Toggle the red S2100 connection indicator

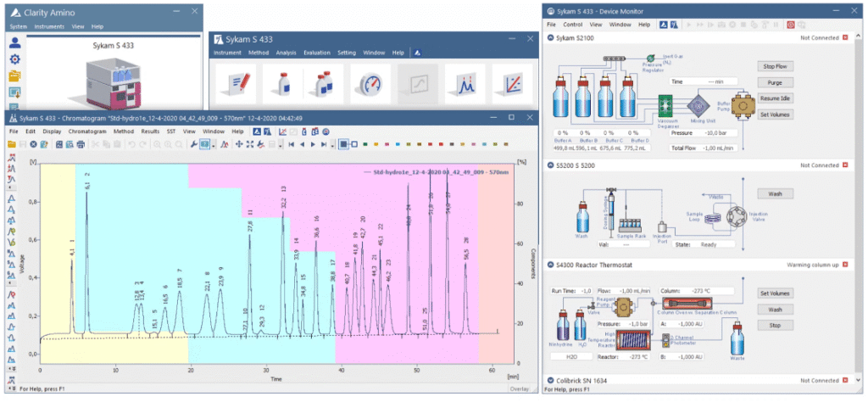pyautogui.click(x=845, y=37)
